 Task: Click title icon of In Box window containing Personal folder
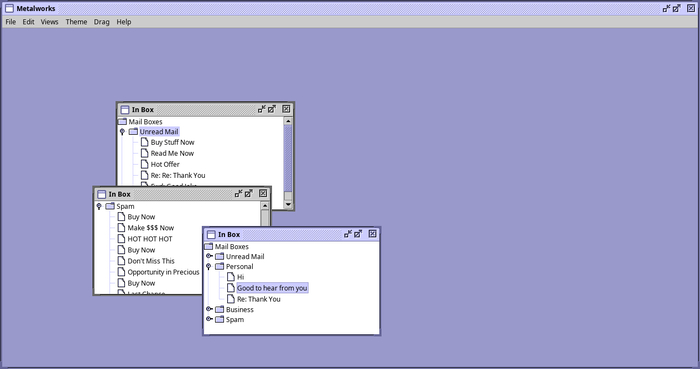tap(211, 235)
